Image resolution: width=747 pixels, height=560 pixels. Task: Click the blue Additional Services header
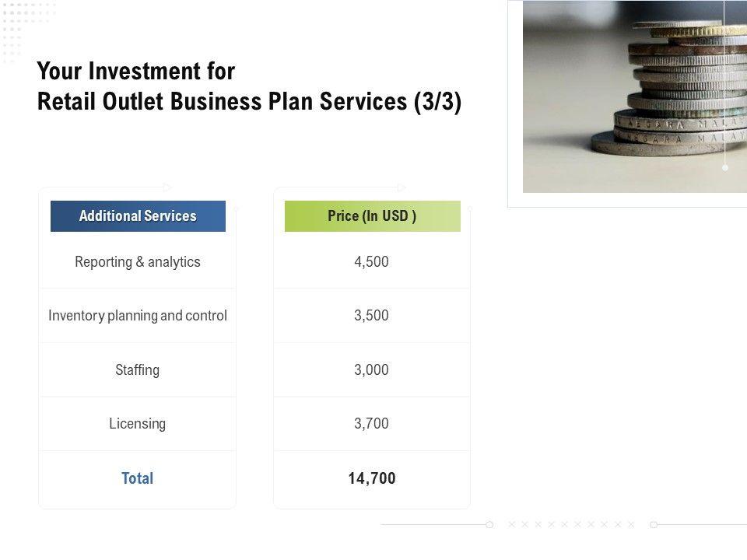[x=138, y=216]
